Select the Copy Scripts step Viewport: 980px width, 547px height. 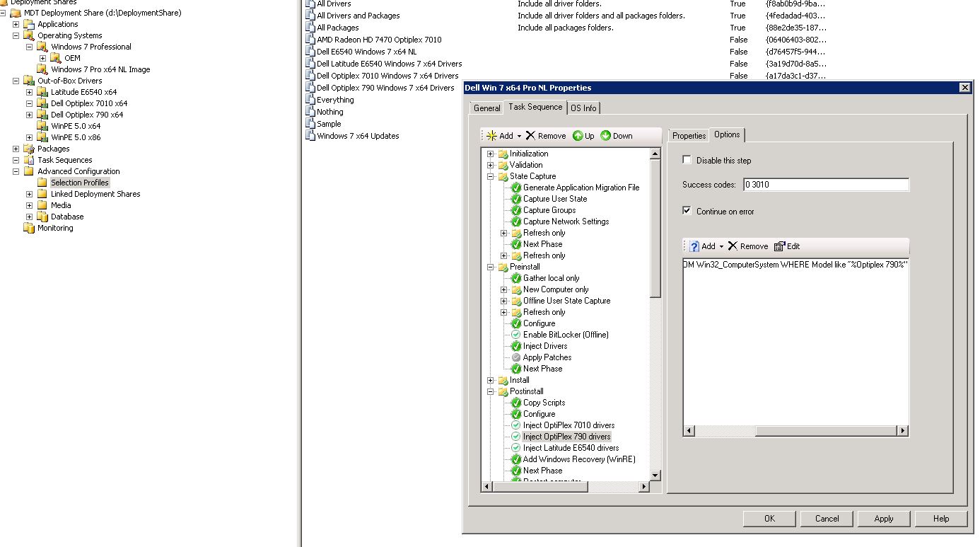544,403
